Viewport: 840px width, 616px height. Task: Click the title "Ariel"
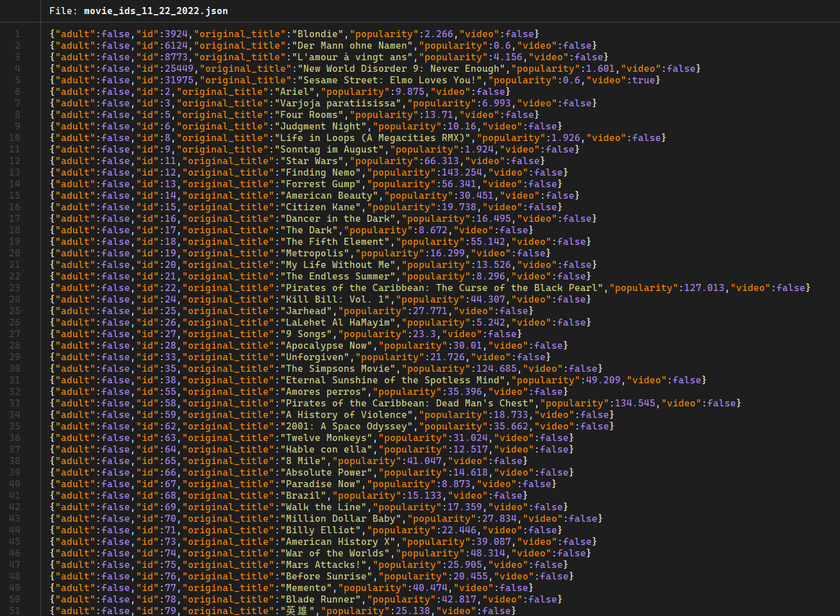295,92
